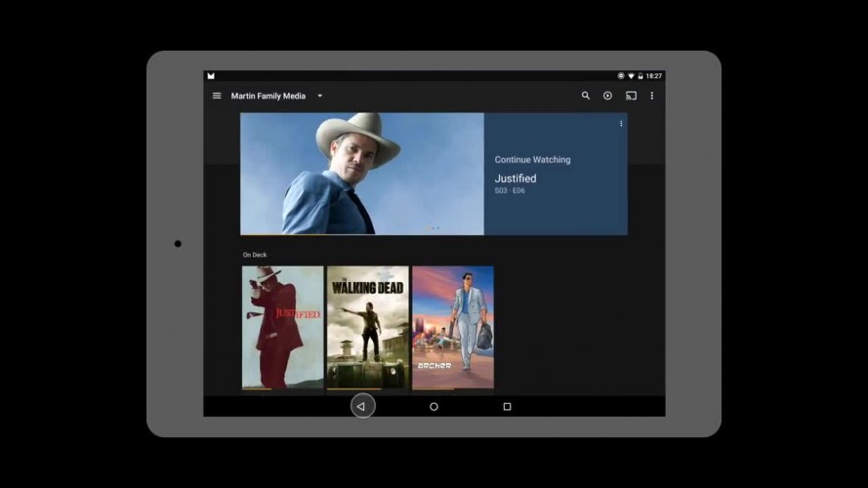Screen dimensions: 868x488
Task: Tap the Wi-Fi status icon
Action: (x=631, y=76)
